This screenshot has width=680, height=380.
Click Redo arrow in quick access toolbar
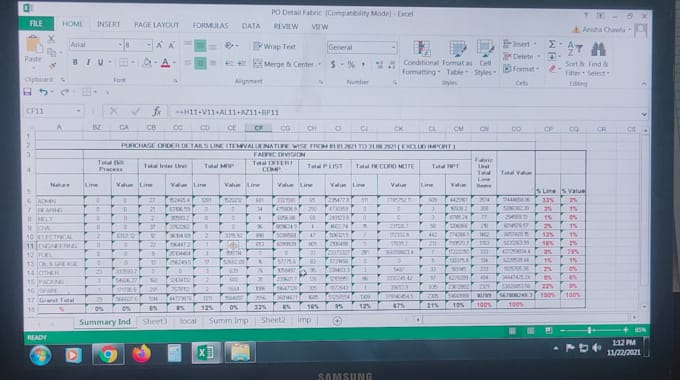65,92
